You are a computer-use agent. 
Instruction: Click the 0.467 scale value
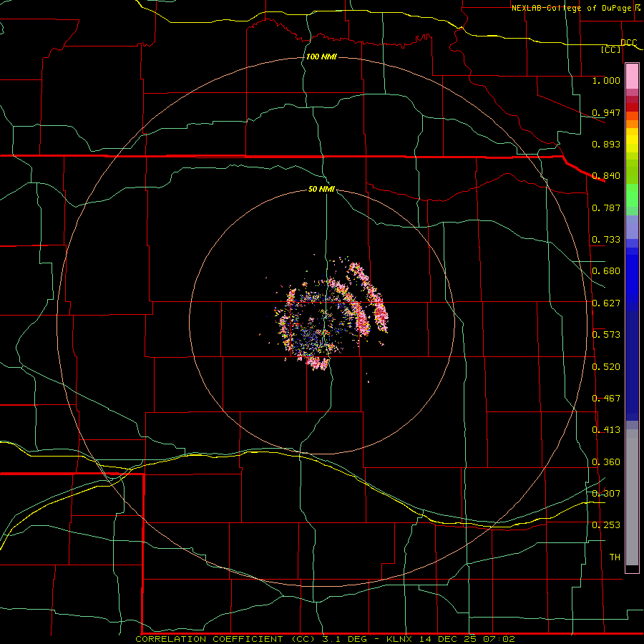click(606, 399)
